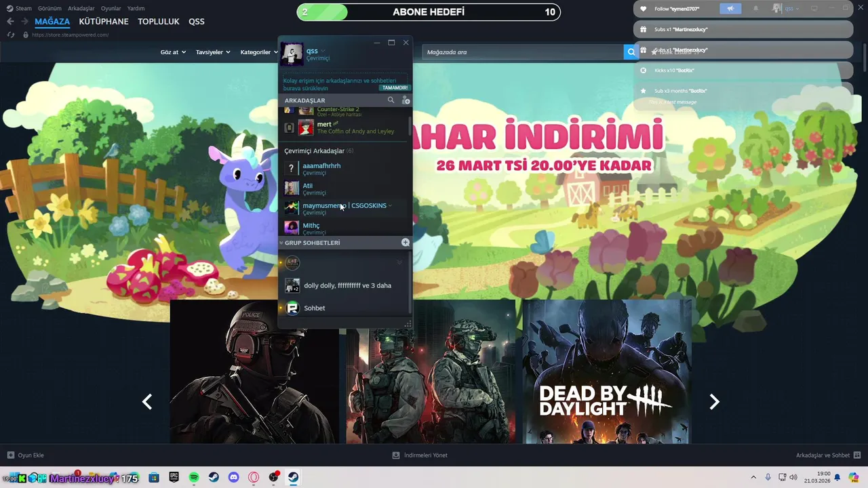Click the qss profile avatar in friends window
Screen dimensions: 868x488
coord(292,54)
